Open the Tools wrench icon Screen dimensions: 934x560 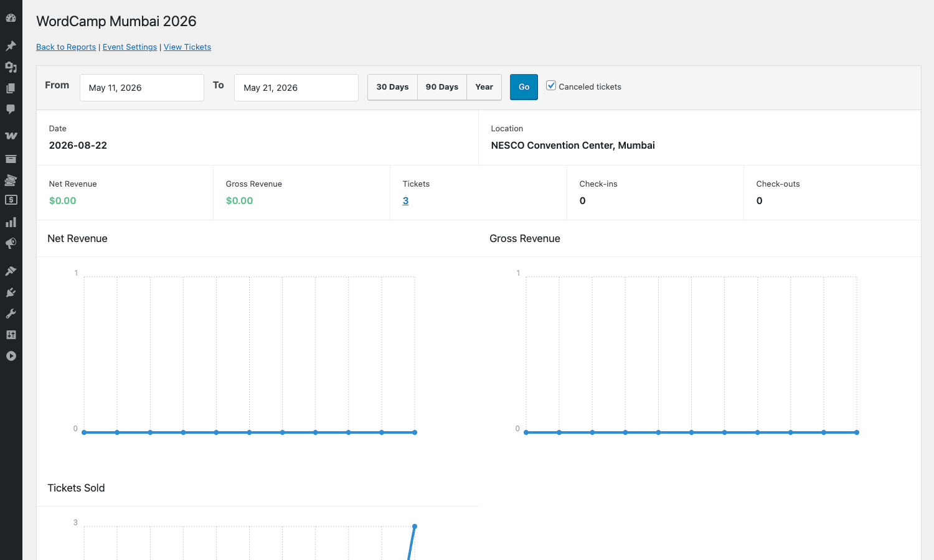click(11, 314)
